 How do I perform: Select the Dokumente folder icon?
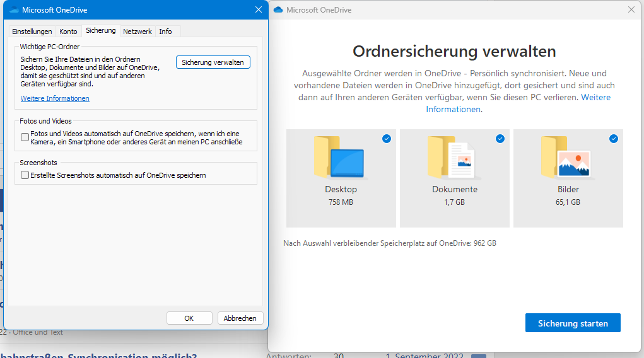coord(452,158)
